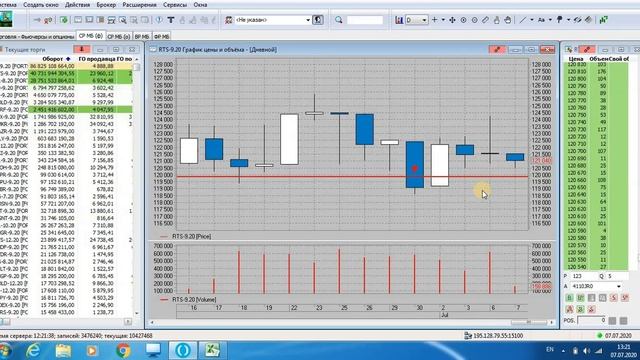Click the magnifier search icon beside search field
The height and width of the screenshot is (360, 640).
click(338, 20)
